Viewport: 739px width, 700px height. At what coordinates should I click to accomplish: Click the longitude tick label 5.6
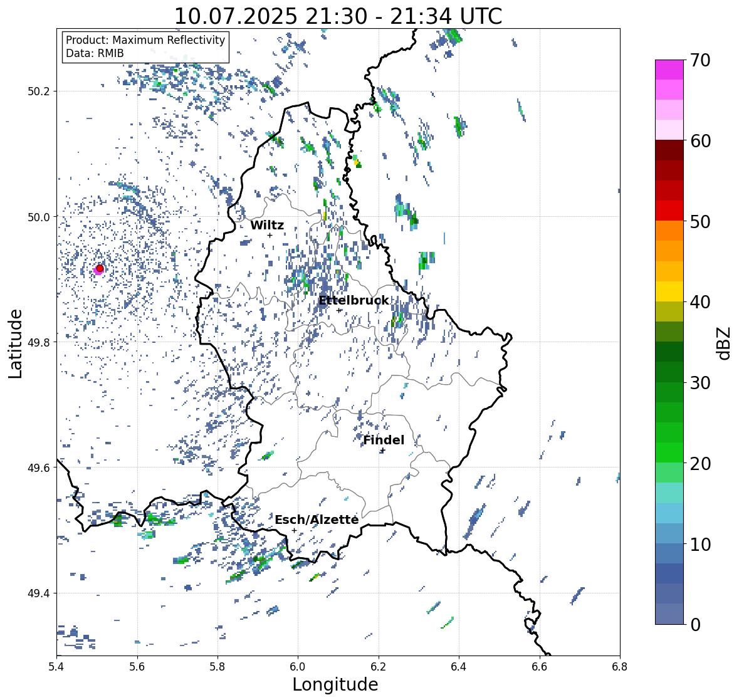[137, 667]
